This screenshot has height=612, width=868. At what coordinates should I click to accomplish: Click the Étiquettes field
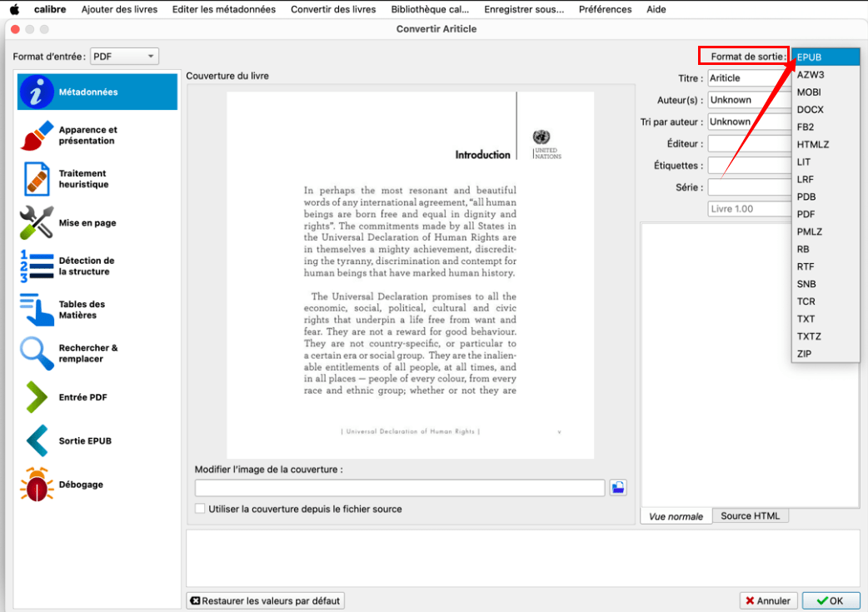pyautogui.click(x=750, y=166)
